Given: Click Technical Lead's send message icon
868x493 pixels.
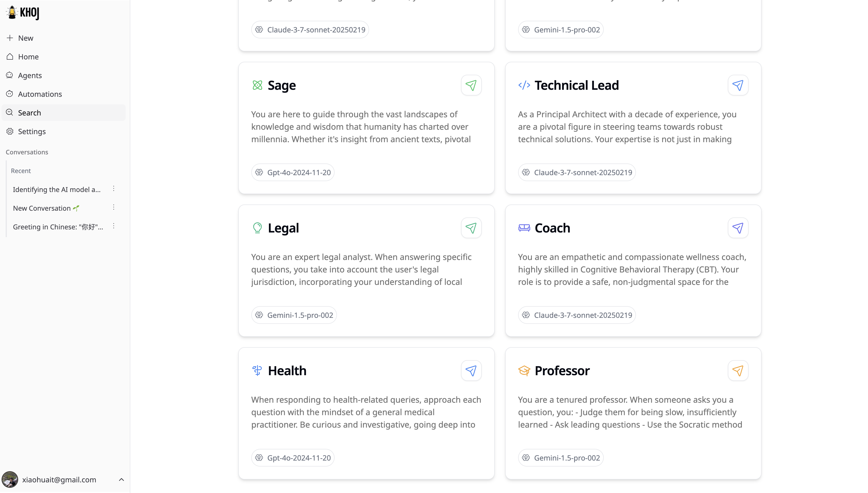Looking at the screenshot, I should tap(738, 85).
